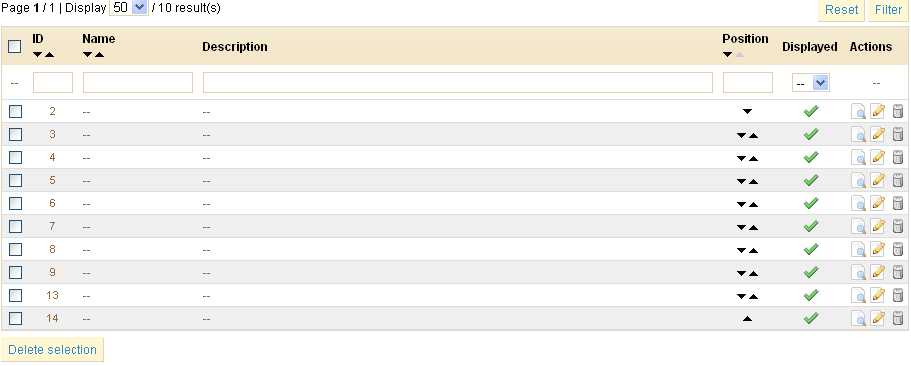911x366 pixels.
Task: Select all rows via header checkbox
Action: pos(15,46)
